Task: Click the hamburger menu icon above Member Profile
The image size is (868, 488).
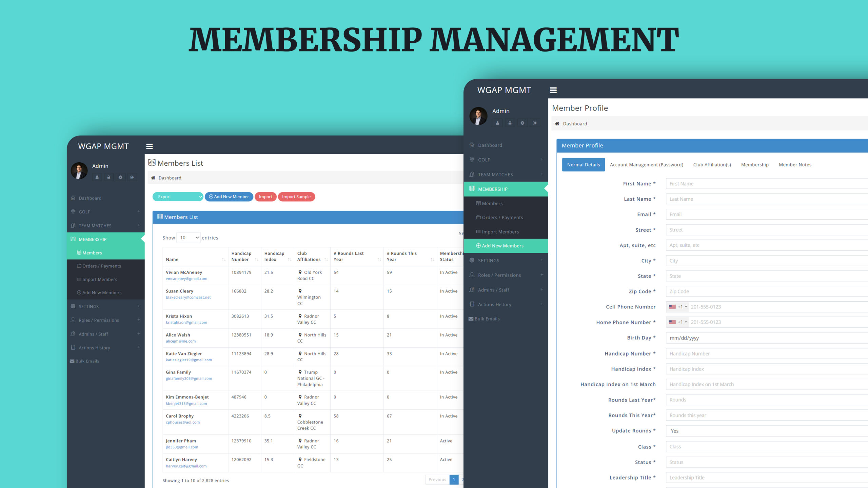Action: click(x=553, y=90)
